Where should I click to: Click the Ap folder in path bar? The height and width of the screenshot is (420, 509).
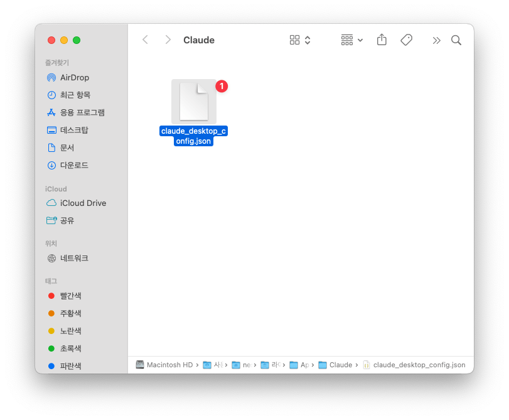[299, 365]
